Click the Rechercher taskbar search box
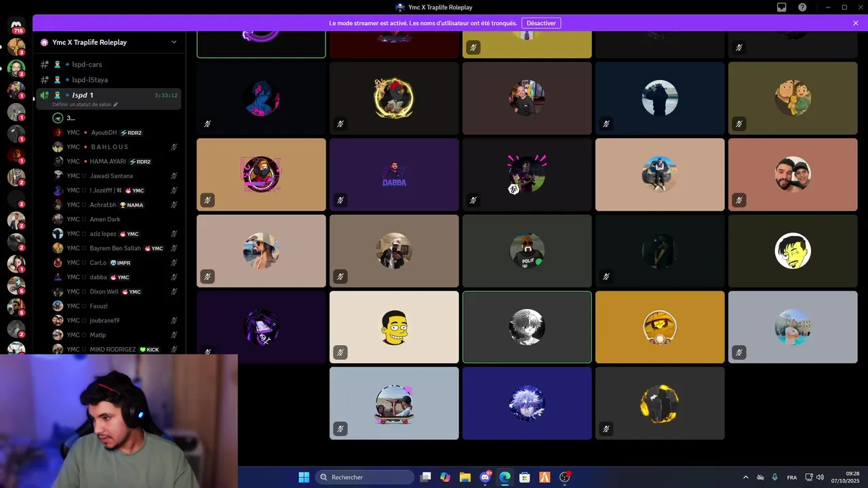The width and height of the screenshot is (868, 488). 365,477
